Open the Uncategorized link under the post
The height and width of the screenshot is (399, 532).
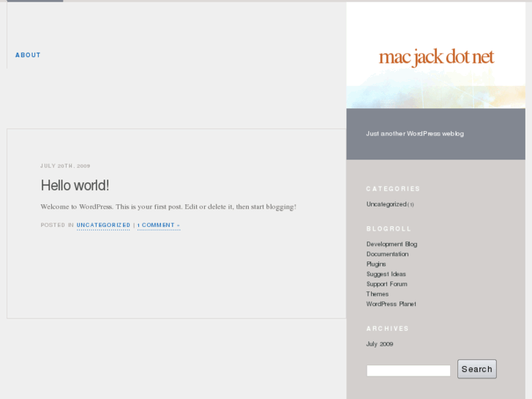click(103, 225)
